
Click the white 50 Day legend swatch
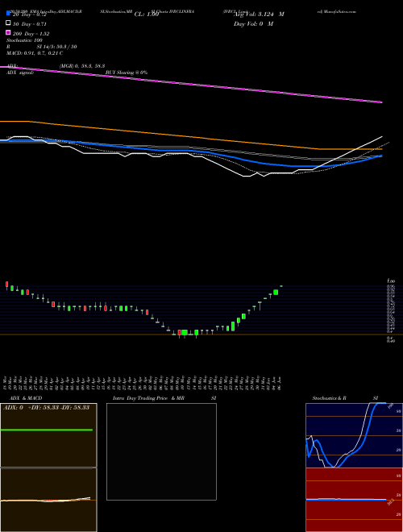click(x=8, y=23)
